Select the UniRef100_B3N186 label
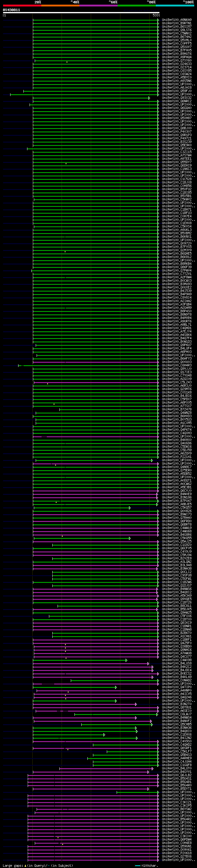The height and width of the screenshot is (868, 197). [177, 497]
